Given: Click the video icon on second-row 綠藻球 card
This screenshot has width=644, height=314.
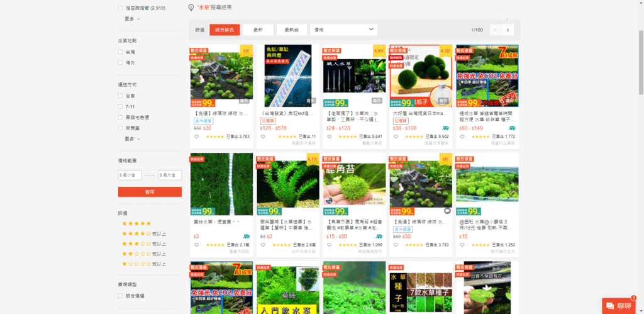Looking at the screenshot, I should (447, 211).
